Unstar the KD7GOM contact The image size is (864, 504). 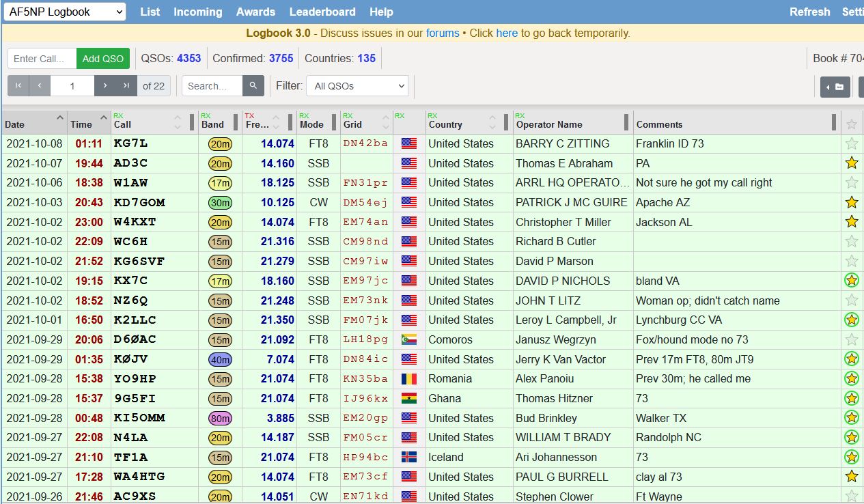coord(851,202)
